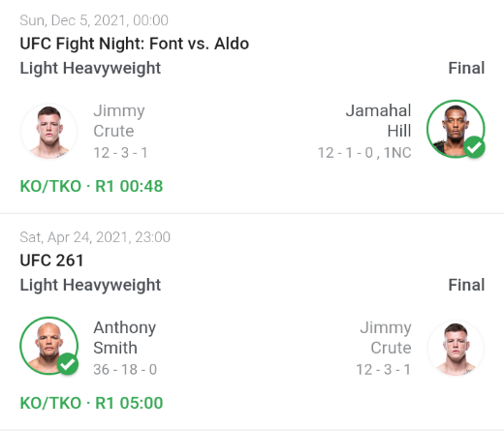Open Anthony Smith's fighter photo
The height and width of the screenshot is (431, 504).
(x=48, y=346)
